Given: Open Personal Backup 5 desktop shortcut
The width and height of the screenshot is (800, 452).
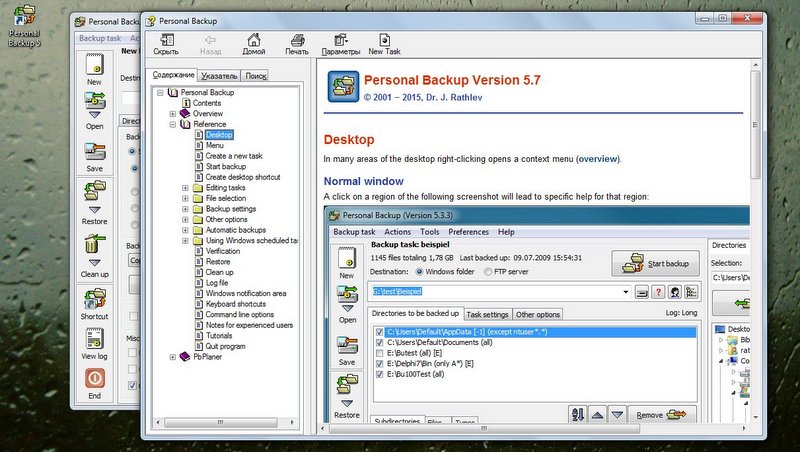Looking at the screenshot, I should [24, 26].
